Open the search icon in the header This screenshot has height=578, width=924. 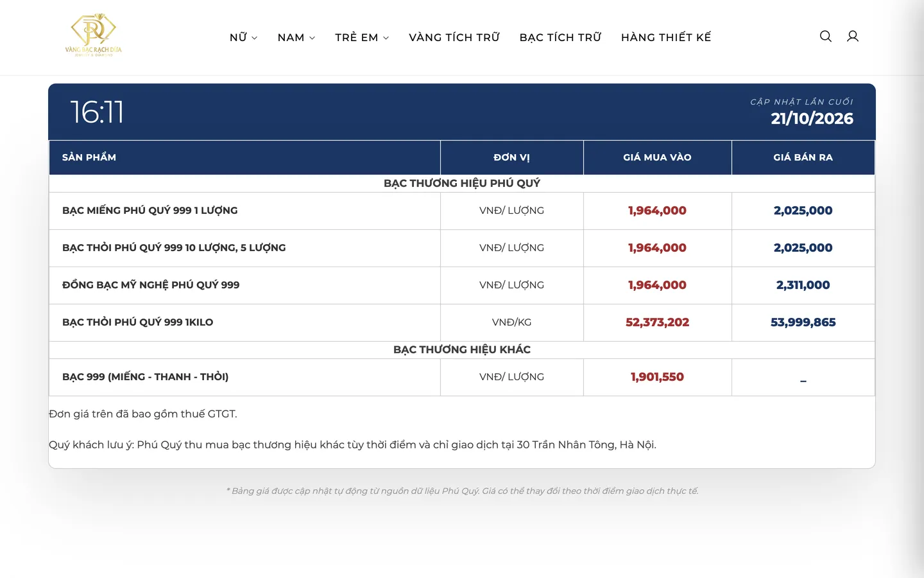click(x=826, y=37)
